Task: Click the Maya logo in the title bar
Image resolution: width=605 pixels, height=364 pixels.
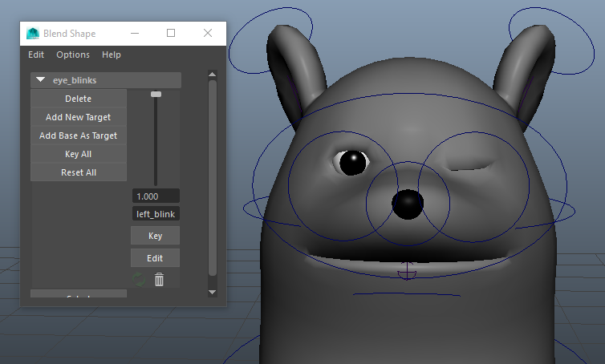Action: 33,34
